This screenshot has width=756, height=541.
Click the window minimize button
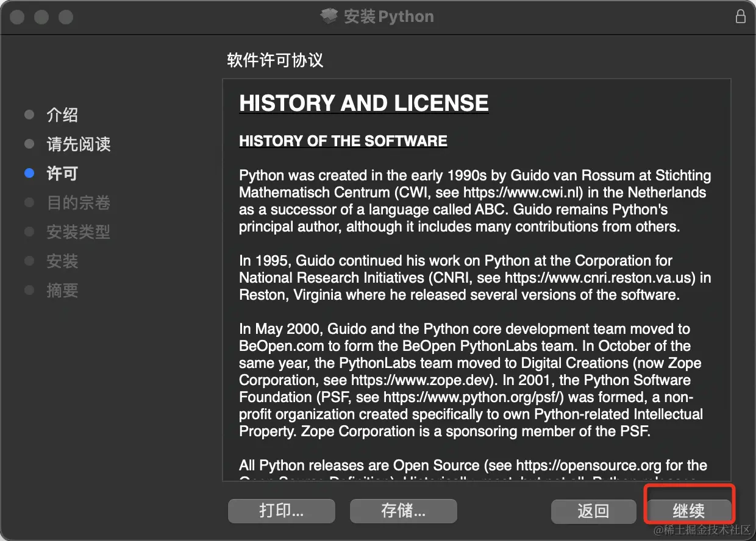[x=41, y=16]
